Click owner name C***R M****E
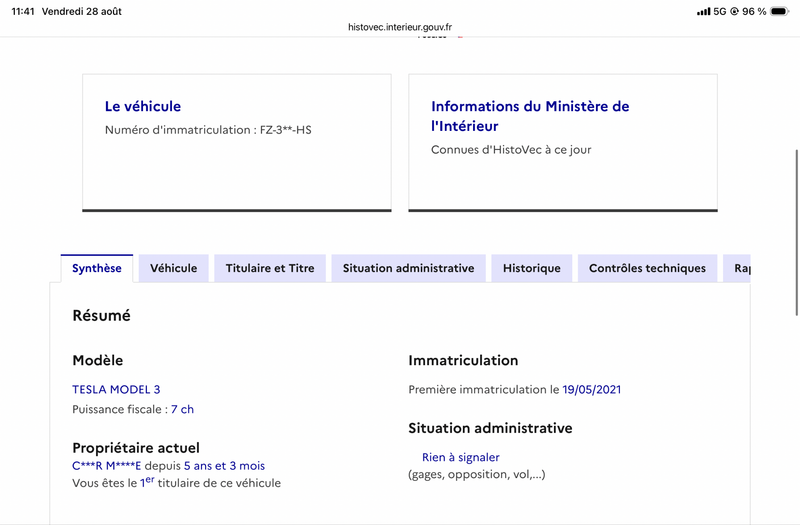The image size is (800, 525). click(107, 465)
